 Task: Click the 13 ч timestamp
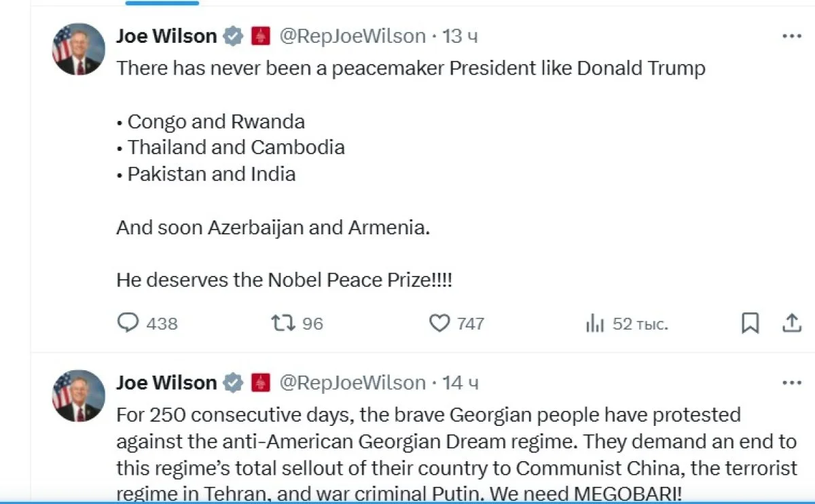460,36
